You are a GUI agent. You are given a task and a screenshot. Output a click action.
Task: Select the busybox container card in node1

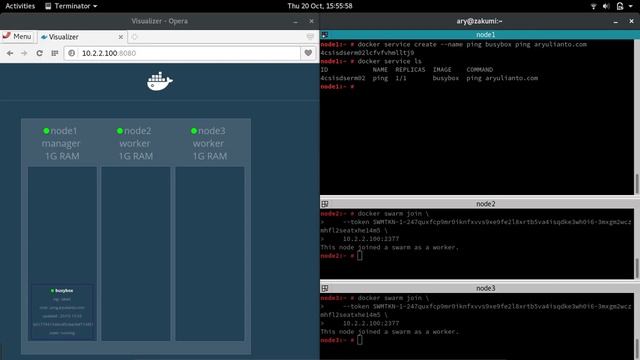point(62,311)
